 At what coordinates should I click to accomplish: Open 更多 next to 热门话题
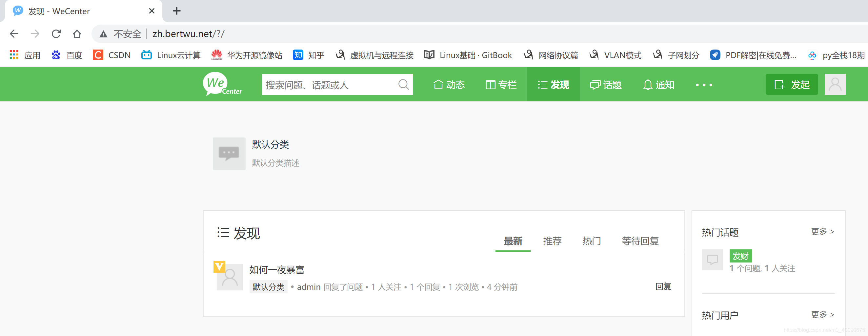coord(822,232)
